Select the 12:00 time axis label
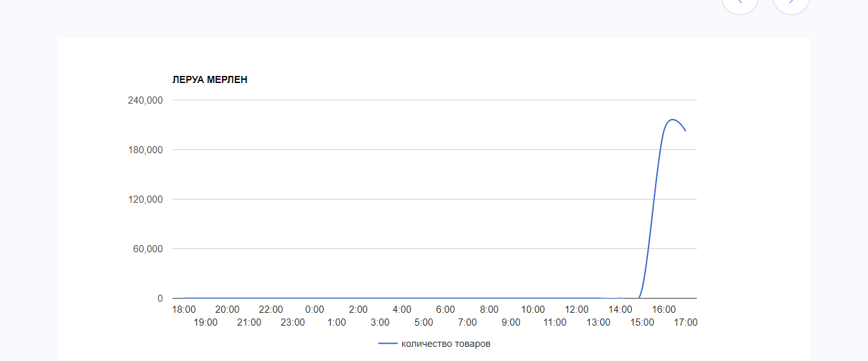Viewport: 868px width, 361px height. pyautogui.click(x=577, y=310)
